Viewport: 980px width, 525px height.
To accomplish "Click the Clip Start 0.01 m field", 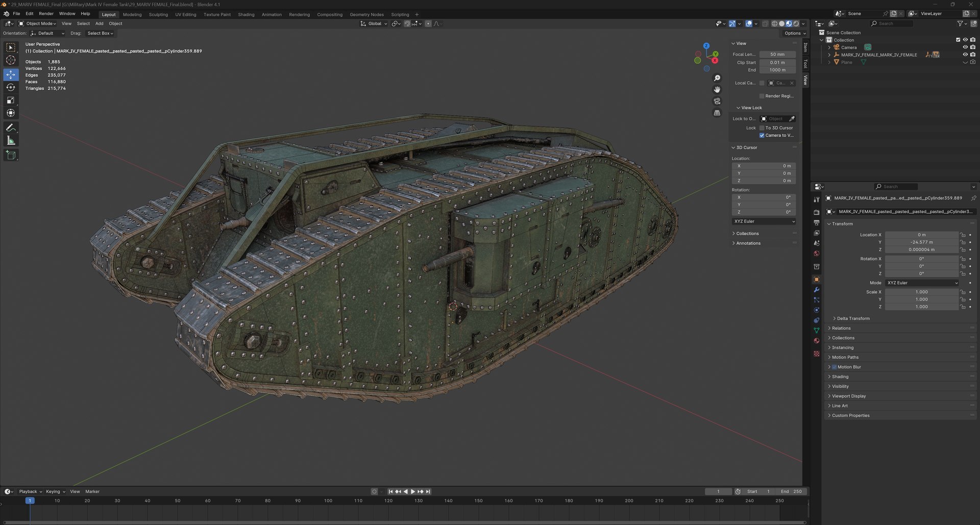I will [777, 63].
